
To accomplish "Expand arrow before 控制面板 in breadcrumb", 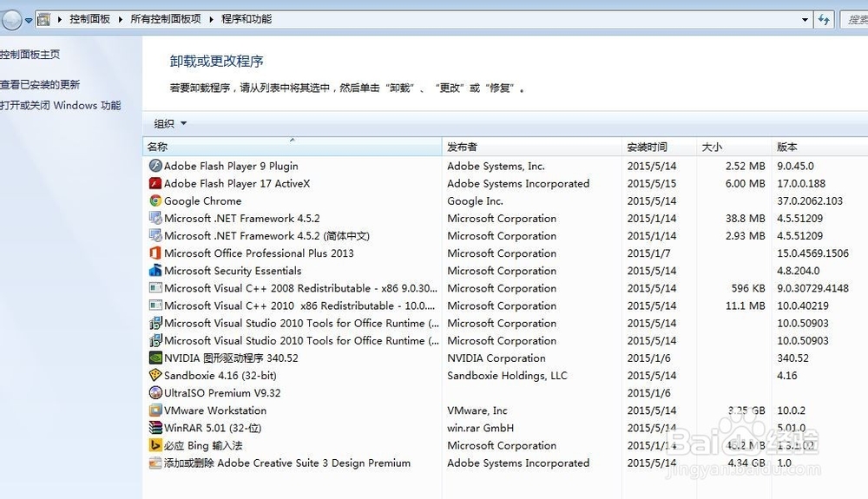I will 60,19.
